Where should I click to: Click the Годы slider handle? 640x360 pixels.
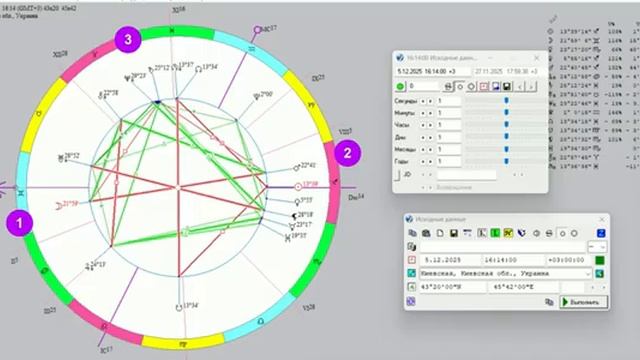(x=506, y=161)
